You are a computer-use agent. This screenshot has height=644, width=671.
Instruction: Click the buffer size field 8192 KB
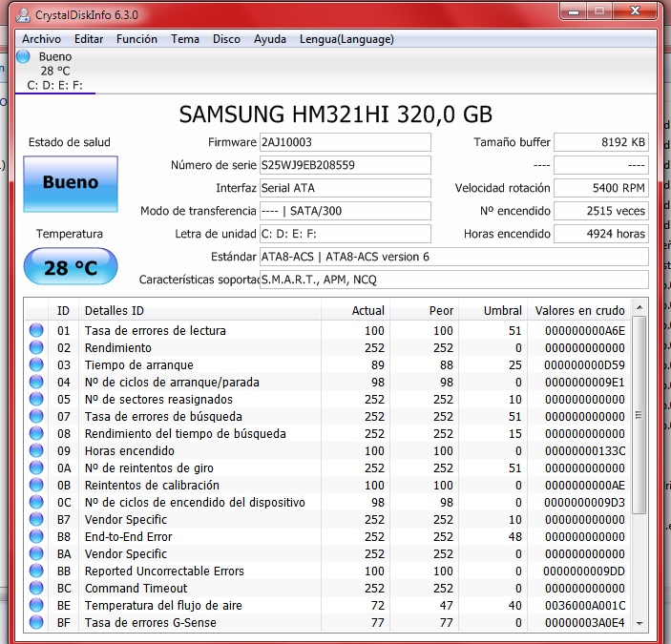click(x=601, y=142)
